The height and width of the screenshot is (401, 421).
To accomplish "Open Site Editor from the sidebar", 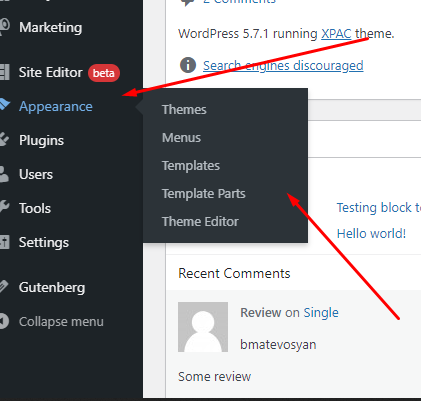I will point(50,72).
